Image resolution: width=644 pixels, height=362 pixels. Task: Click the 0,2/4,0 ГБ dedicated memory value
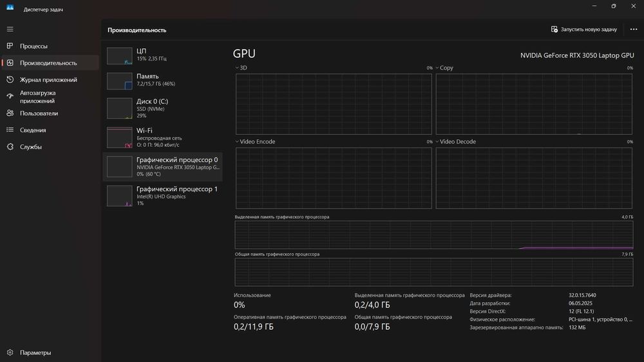[372, 305]
